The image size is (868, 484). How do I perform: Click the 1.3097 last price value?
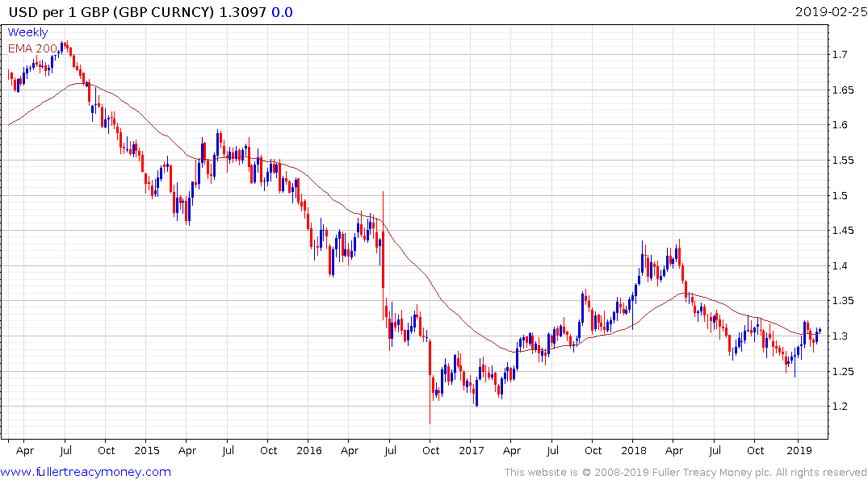point(243,12)
